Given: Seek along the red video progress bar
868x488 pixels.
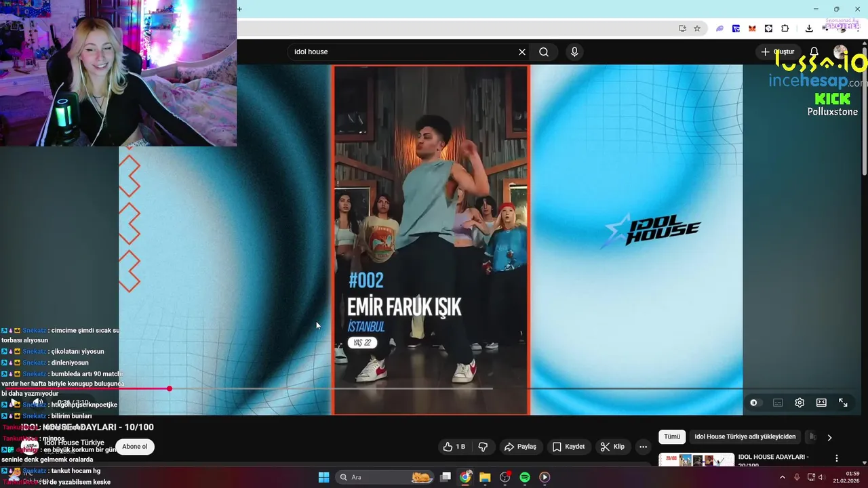Looking at the screenshot, I should pyautogui.click(x=431, y=388).
